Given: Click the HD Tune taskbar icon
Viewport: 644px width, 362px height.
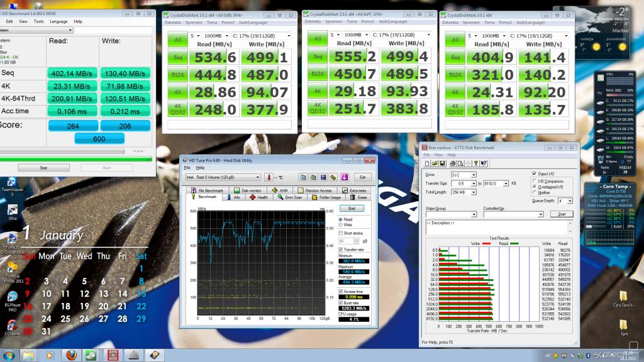Looking at the screenshot, I should tap(155, 355).
